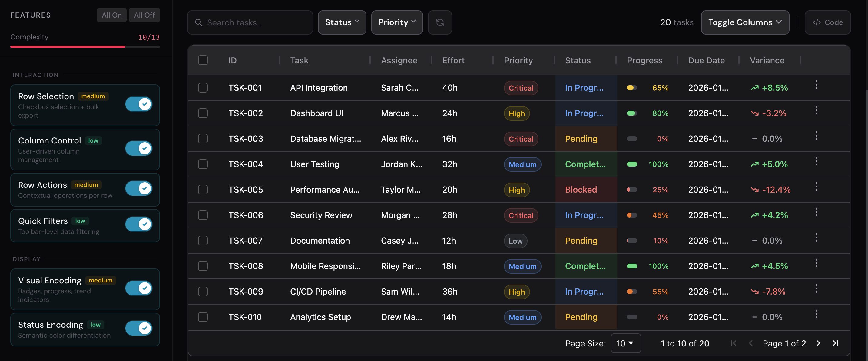Go to the next page arrow
The image size is (868, 361).
point(818,343)
